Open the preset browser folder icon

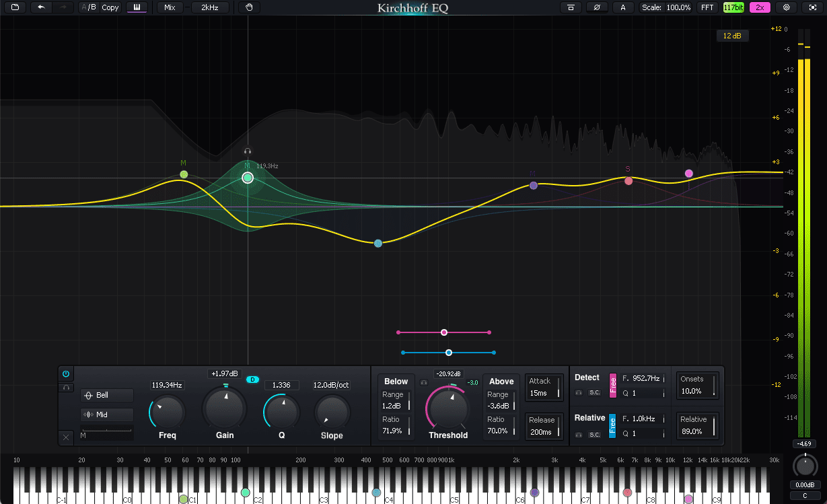click(15, 7)
